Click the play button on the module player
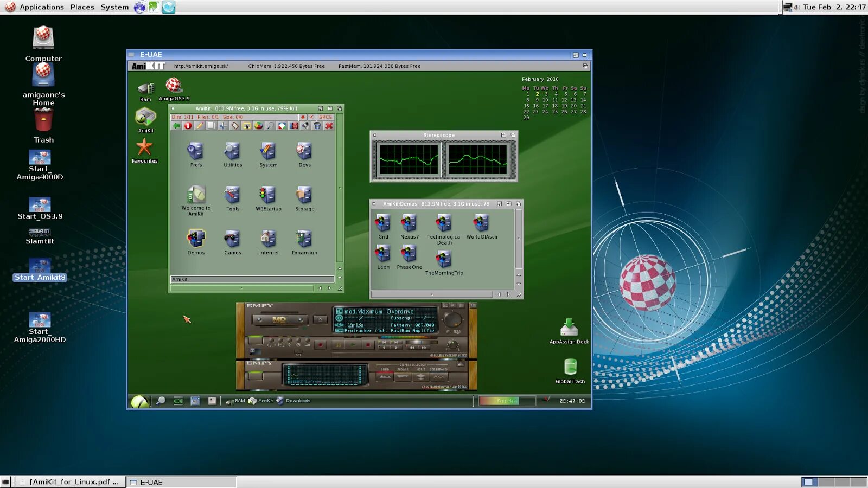Image resolution: width=868 pixels, height=488 pixels. pos(353,345)
